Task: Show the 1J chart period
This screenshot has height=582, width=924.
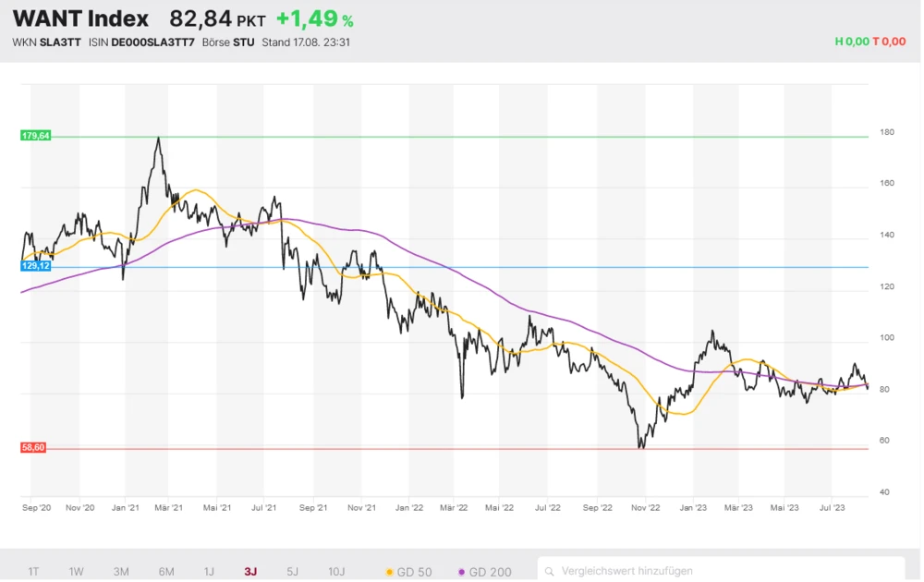Action: click(209, 572)
